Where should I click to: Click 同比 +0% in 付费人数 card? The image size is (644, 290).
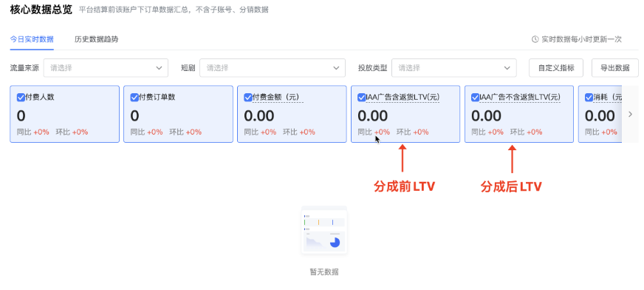click(32, 132)
